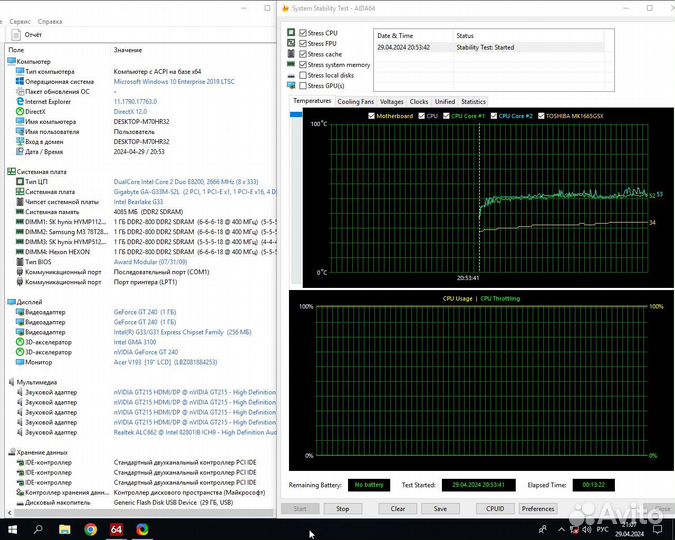Screen dimensions: 675x540
Task: Switch to Cooling Fans tab
Action: pos(356,102)
